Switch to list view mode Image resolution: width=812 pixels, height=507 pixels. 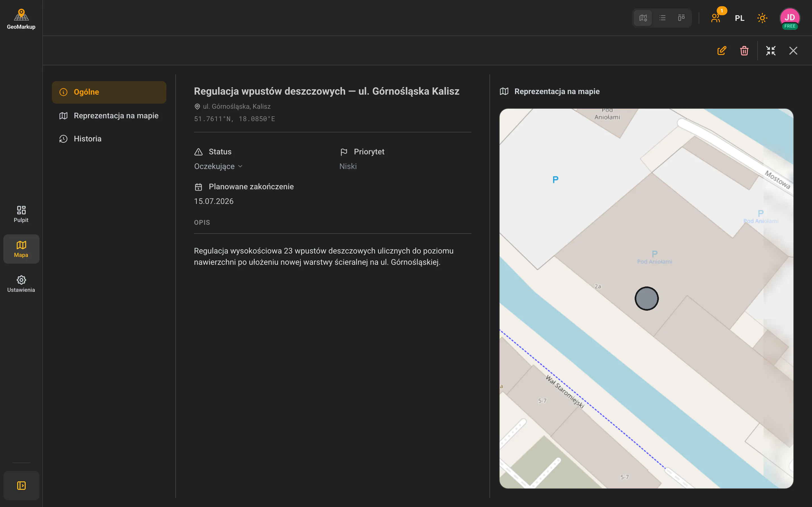[662, 18]
